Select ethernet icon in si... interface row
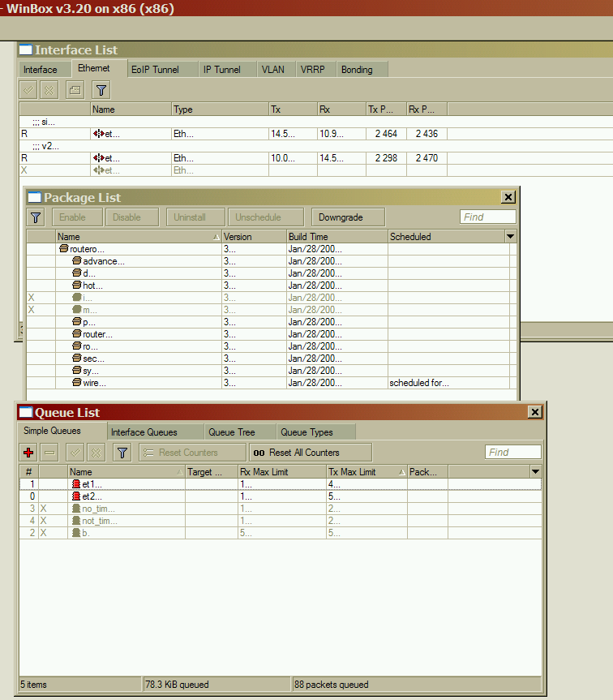 (x=99, y=134)
